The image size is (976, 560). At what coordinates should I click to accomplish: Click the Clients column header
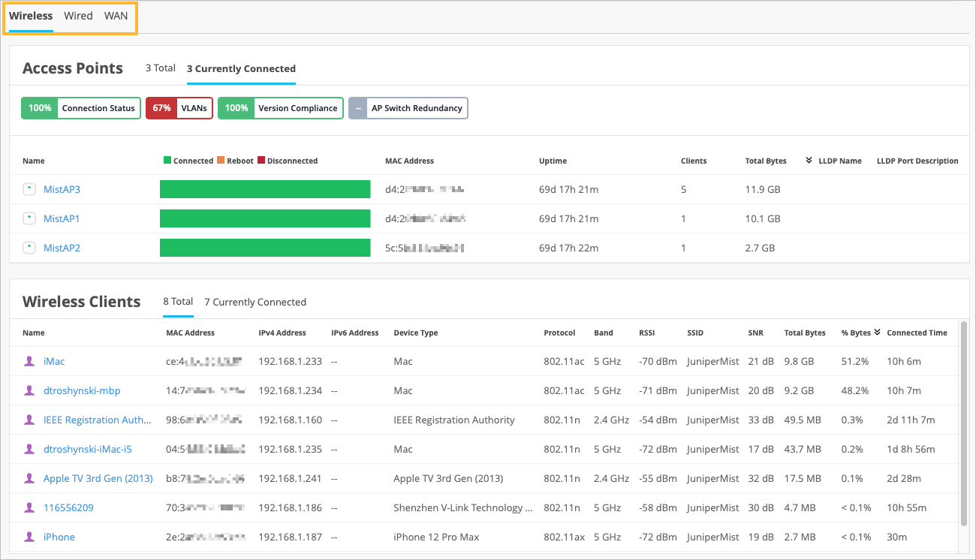[694, 161]
